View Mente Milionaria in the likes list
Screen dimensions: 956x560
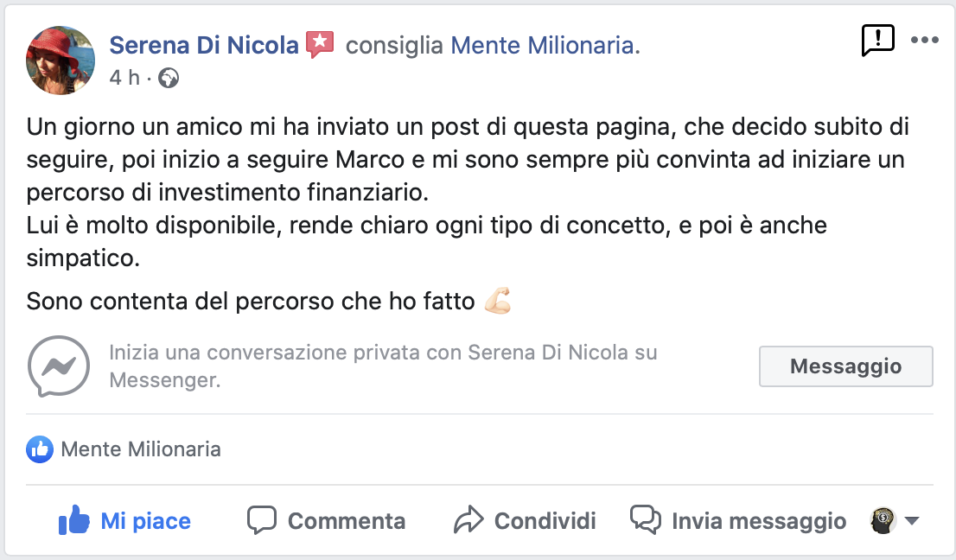coord(141,449)
